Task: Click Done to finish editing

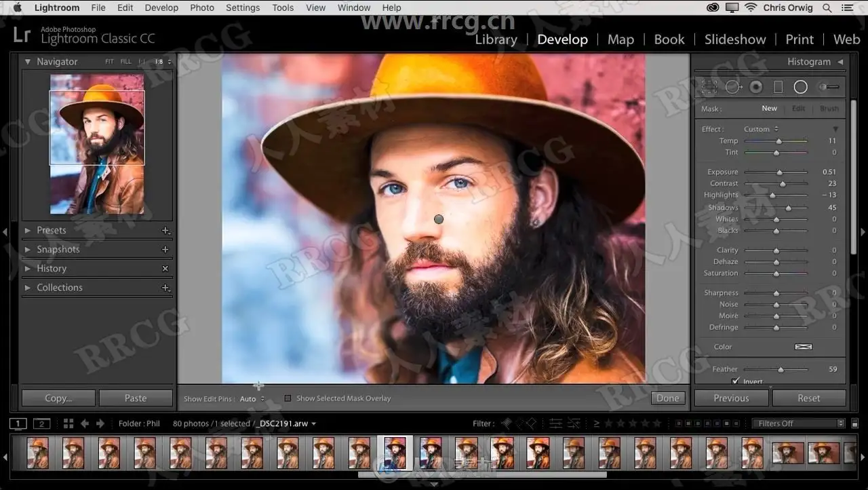Action: [668, 398]
